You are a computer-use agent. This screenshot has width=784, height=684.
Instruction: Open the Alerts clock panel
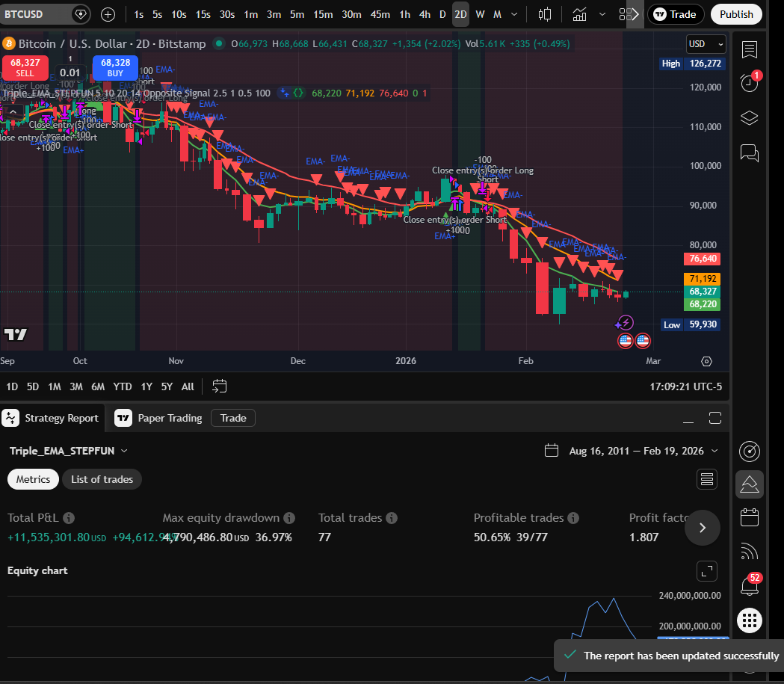pyautogui.click(x=749, y=83)
